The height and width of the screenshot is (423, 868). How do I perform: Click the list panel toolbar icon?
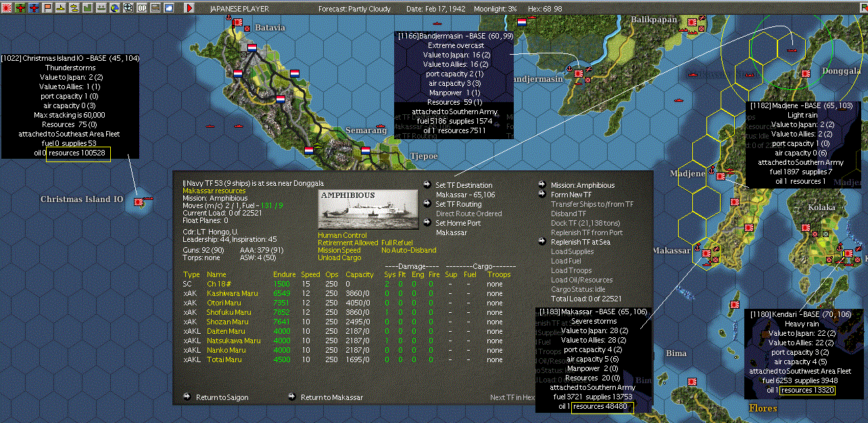click(155, 8)
